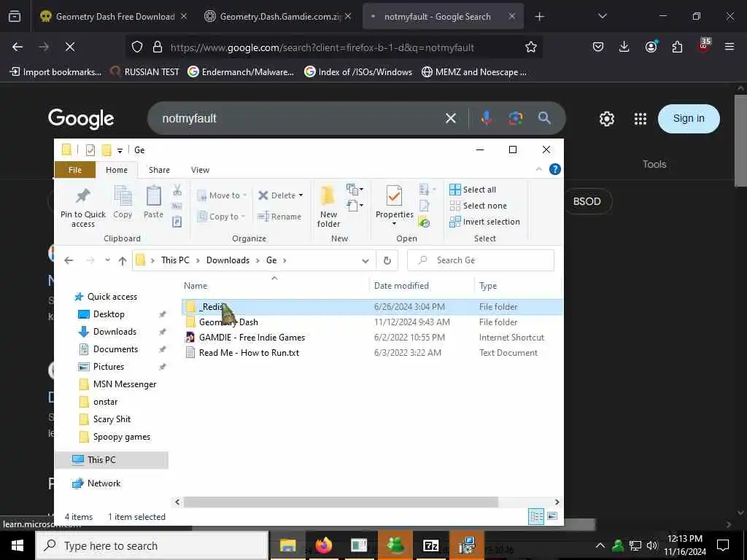Click the Copy ribbon button

[x=123, y=203]
